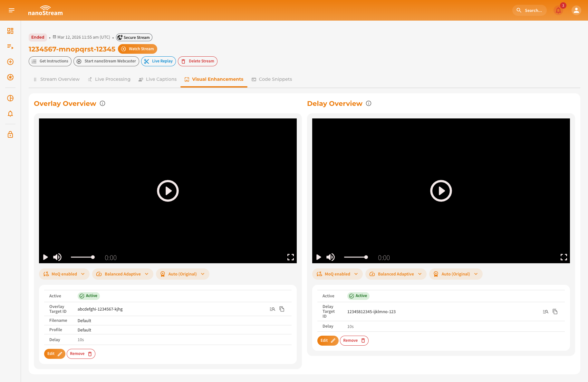Adjust the Overlay player volume slider
Image resolution: width=588 pixels, height=382 pixels.
coord(82,257)
